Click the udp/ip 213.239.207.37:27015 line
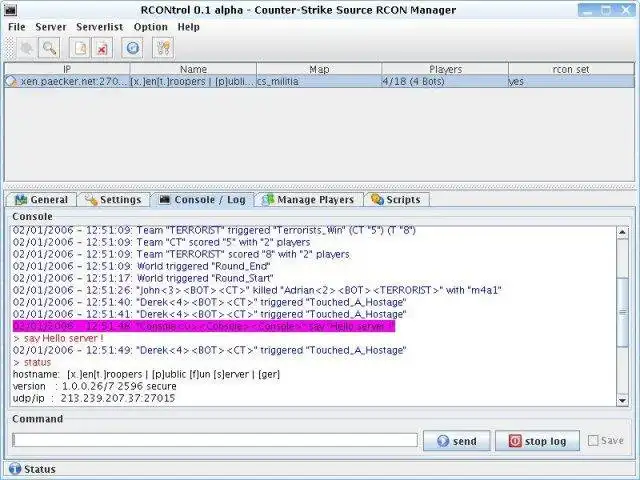This screenshot has width=640, height=480. pyautogui.click(x=94, y=398)
